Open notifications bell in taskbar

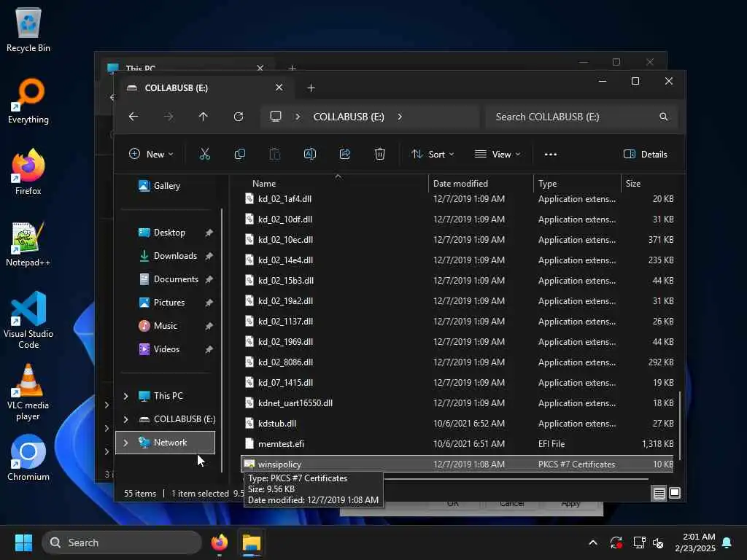click(x=727, y=542)
